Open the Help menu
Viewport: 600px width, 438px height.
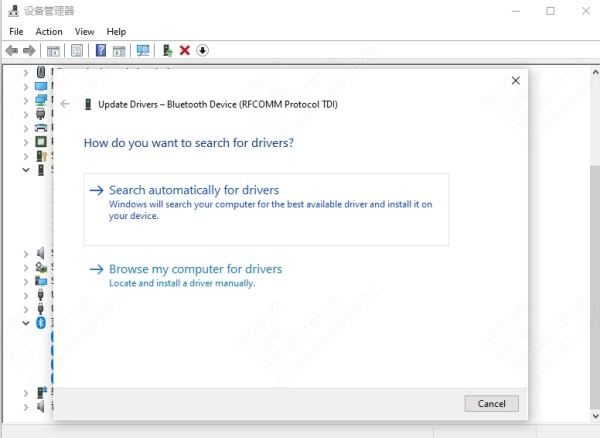click(116, 31)
